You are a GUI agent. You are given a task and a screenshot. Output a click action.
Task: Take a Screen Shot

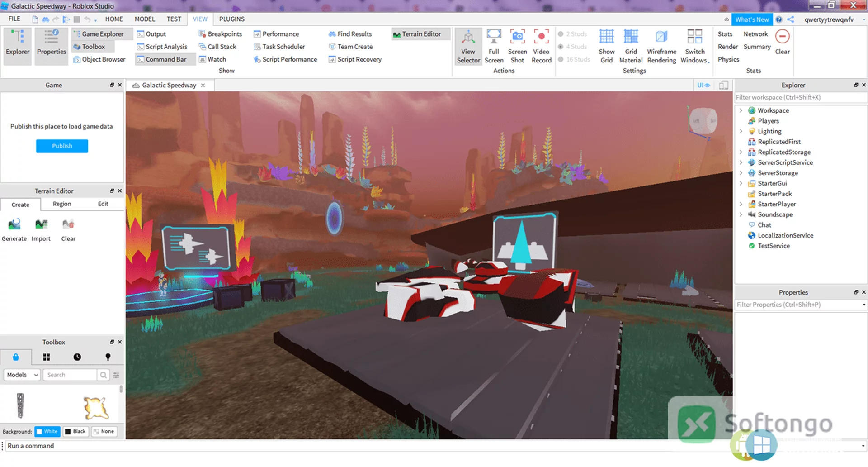[517, 46]
